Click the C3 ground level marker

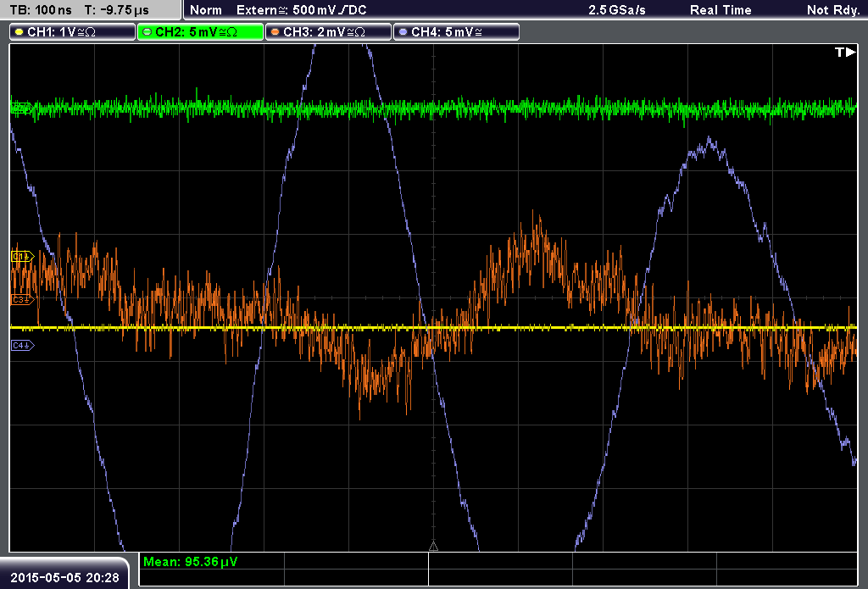point(22,299)
